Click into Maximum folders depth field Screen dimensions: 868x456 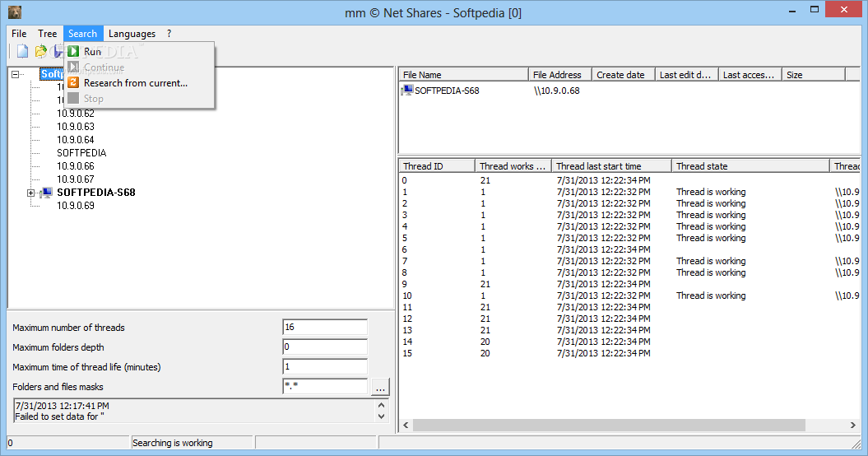tap(325, 347)
